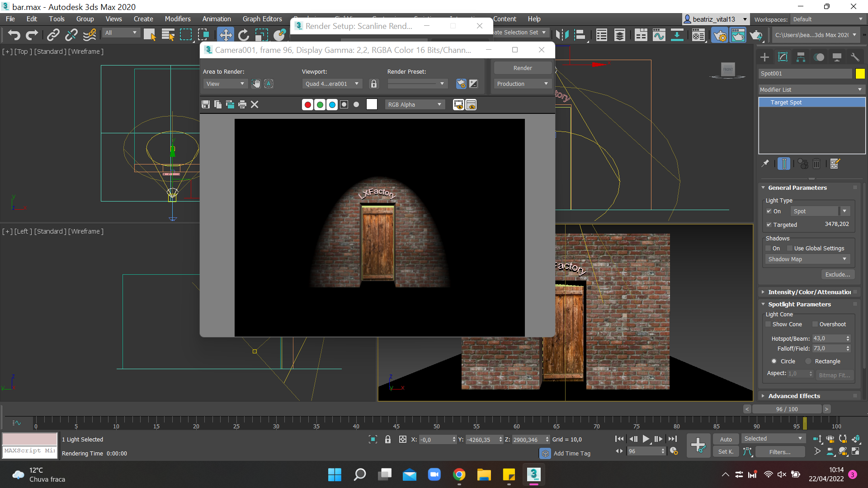
Task: Open the Modifiers menu
Action: tap(177, 19)
